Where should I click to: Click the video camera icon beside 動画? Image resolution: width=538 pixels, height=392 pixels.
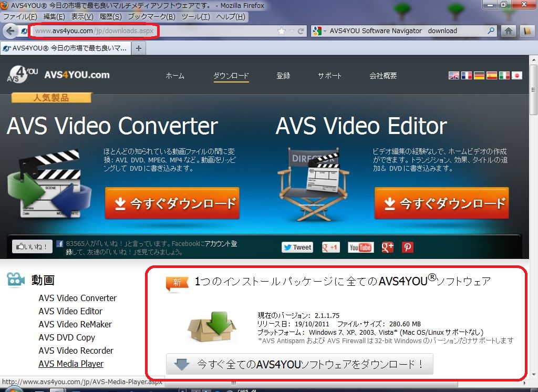coord(15,280)
